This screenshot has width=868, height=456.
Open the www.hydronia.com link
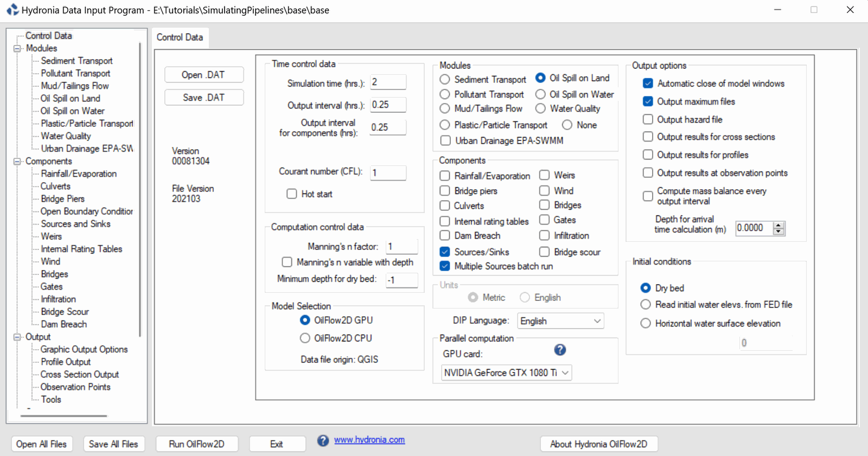tap(369, 440)
